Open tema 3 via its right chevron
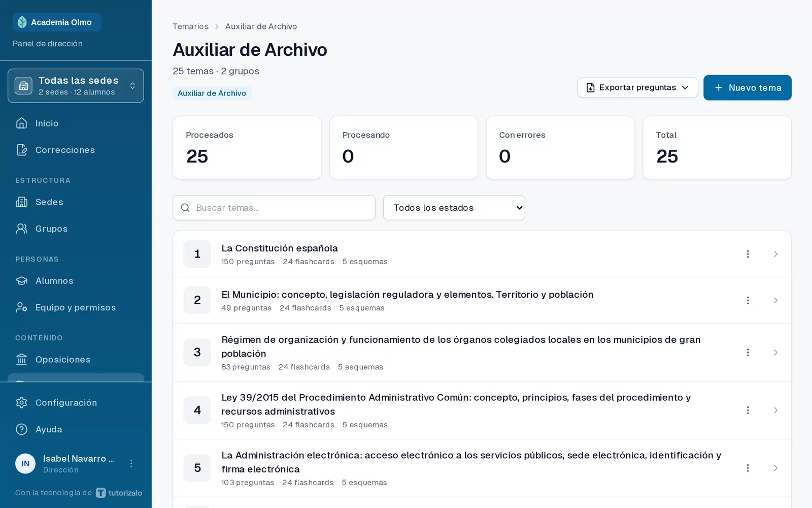This screenshot has width=812, height=508. [775, 353]
